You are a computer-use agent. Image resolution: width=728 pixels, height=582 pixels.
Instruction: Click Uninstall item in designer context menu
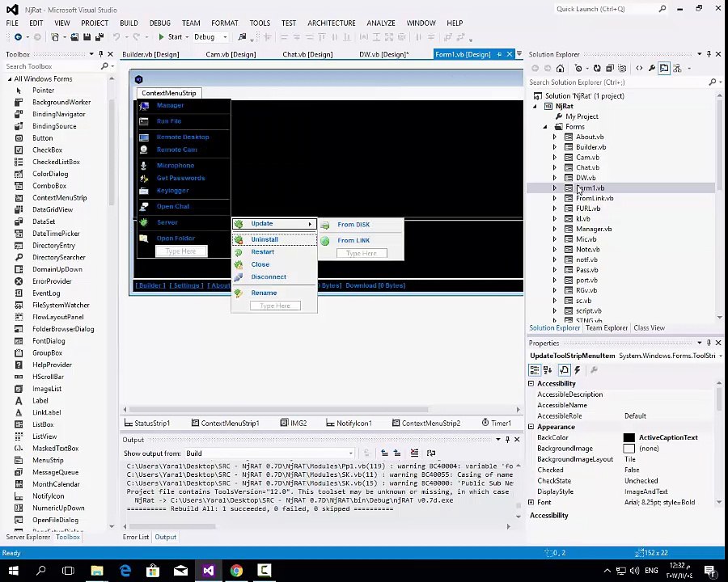point(274,239)
